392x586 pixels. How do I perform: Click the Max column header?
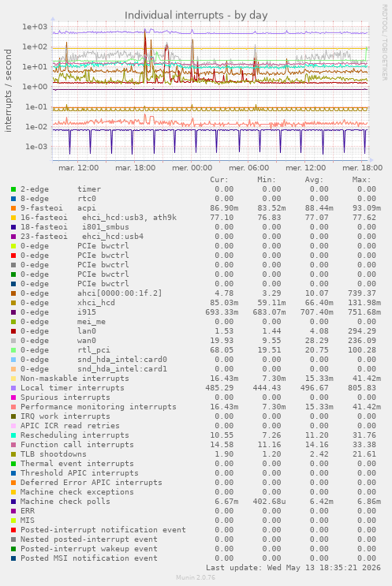pyautogui.click(x=361, y=180)
